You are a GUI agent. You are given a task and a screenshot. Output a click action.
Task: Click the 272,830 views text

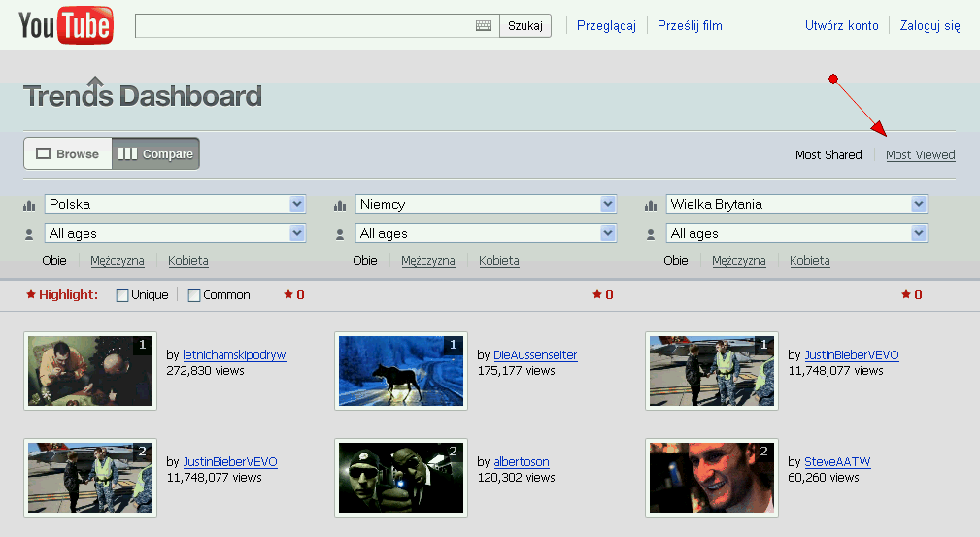tap(205, 371)
